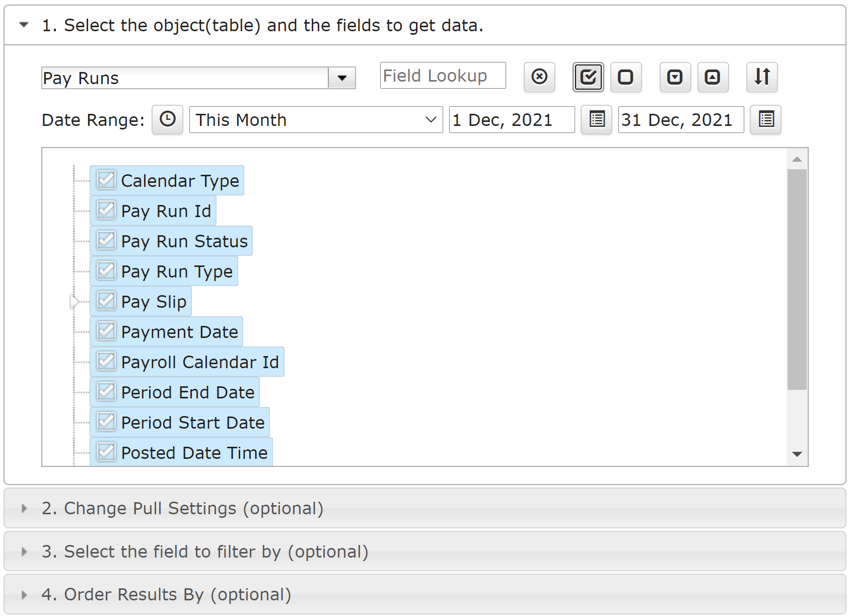
Task: Select the Period End Date field label
Action: [188, 392]
